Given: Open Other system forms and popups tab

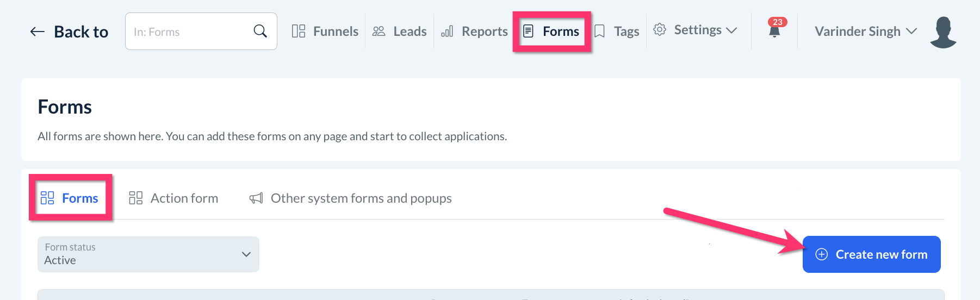Looking at the screenshot, I should point(351,198).
